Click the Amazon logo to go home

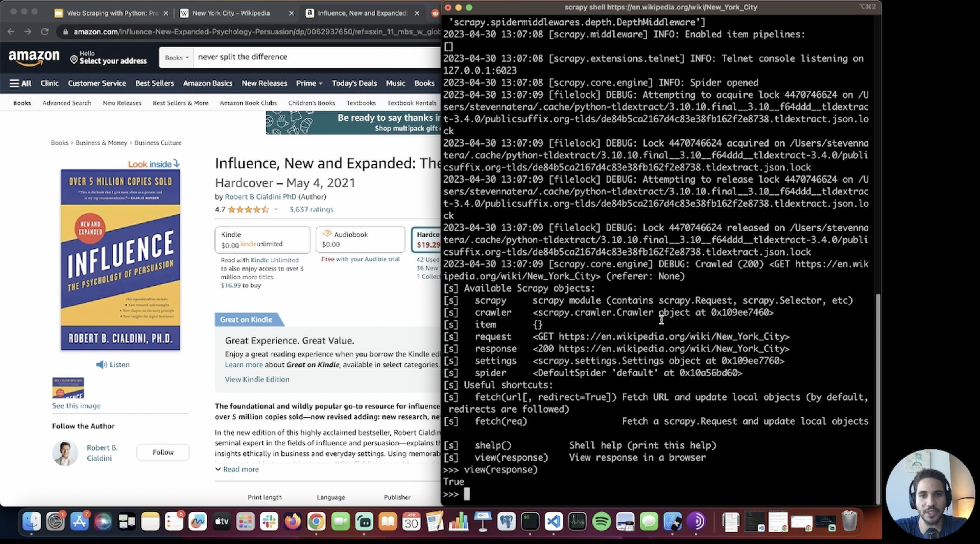tap(34, 58)
